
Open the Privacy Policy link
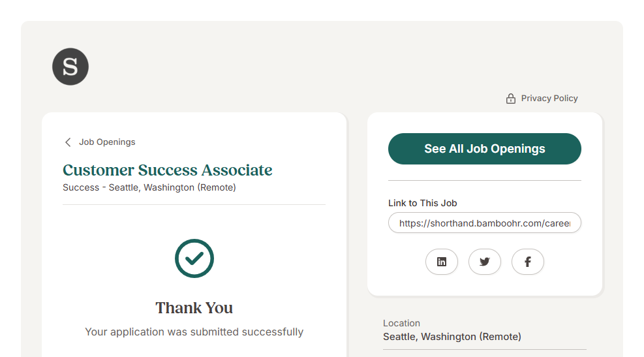(549, 99)
